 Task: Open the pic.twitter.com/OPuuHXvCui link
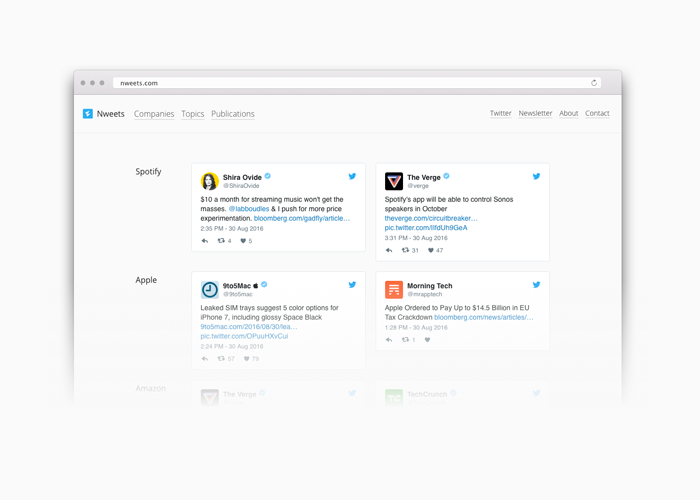(244, 336)
